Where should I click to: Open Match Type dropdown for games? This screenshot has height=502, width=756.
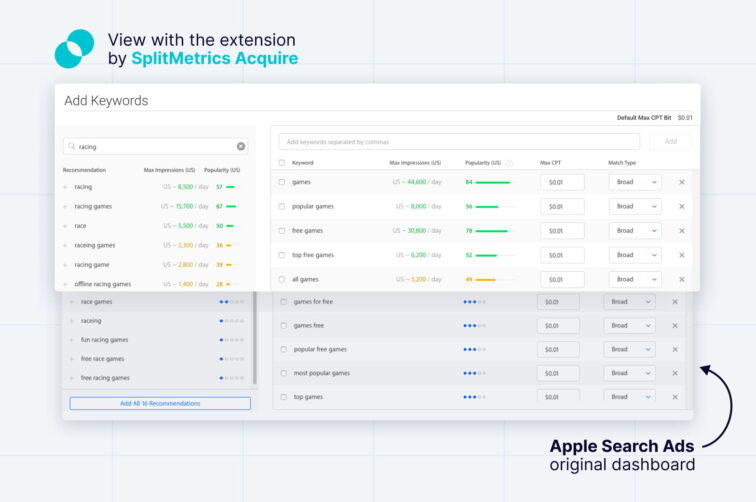(x=635, y=182)
